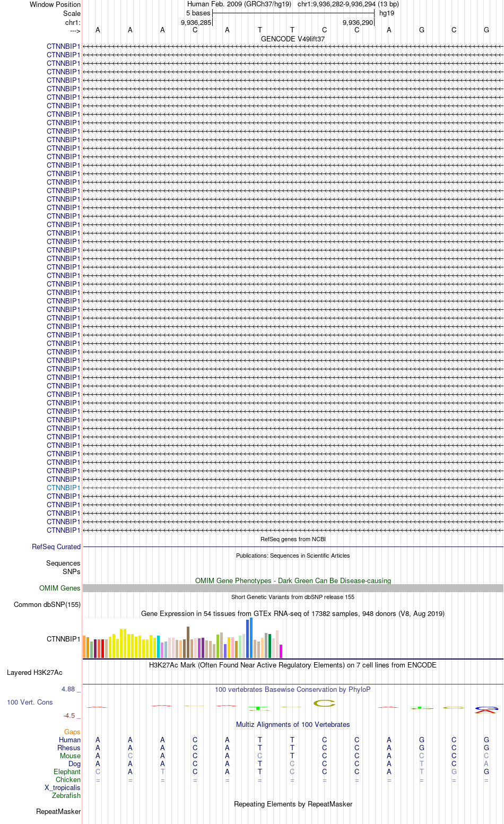Open the Sequences SNPs track label
This screenshot has height=824, width=504.
63,567
